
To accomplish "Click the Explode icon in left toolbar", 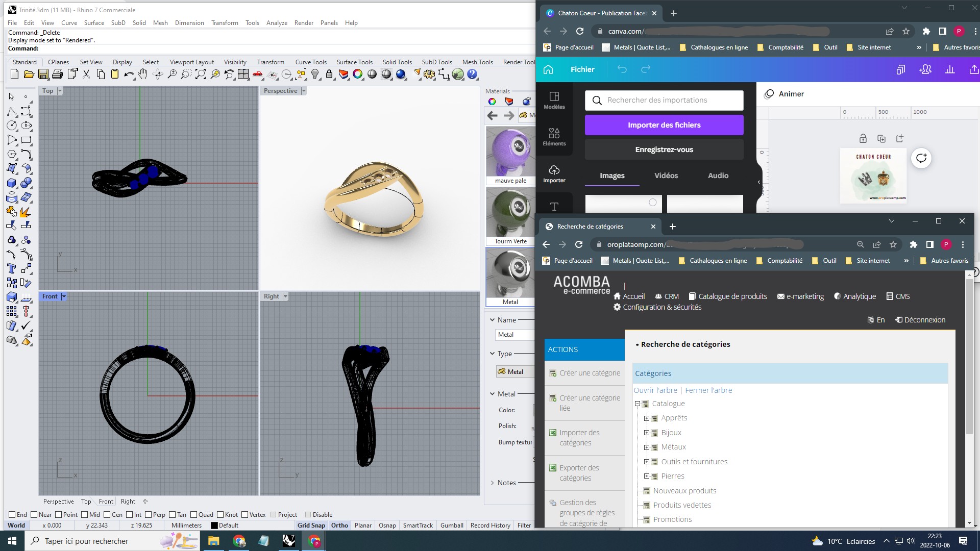I will coord(26,211).
